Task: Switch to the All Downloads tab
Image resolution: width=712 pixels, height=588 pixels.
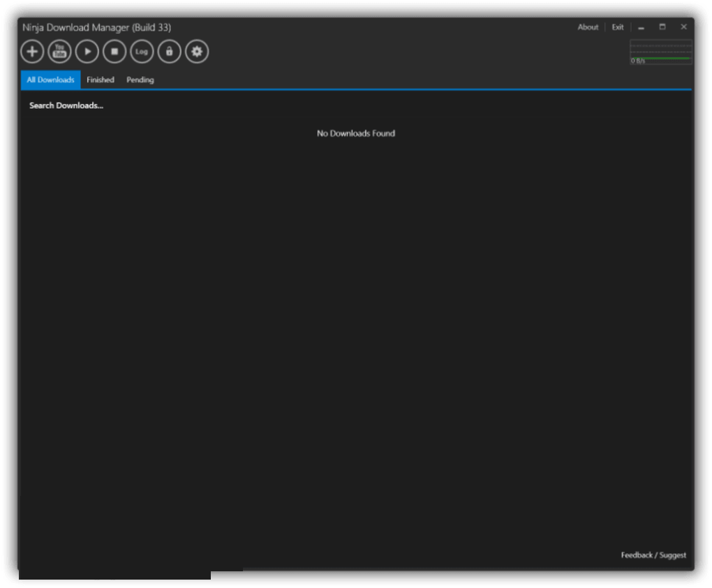Action: click(50, 80)
